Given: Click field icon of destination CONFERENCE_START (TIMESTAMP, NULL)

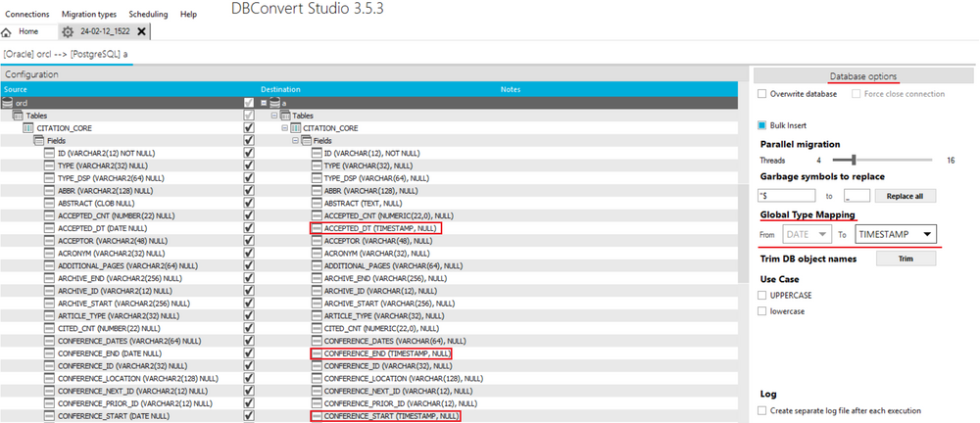Looking at the screenshot, I should (x=317, y=415).
